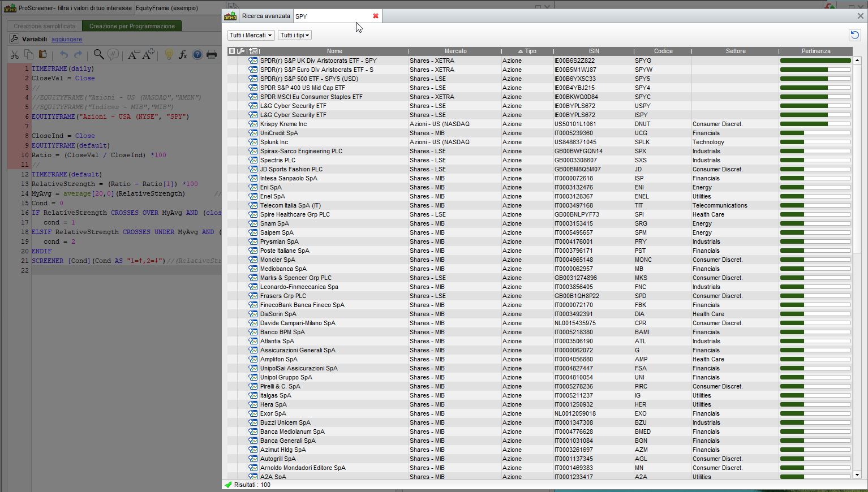Select JD Sports Fashion PLC row

pos(540,169)
